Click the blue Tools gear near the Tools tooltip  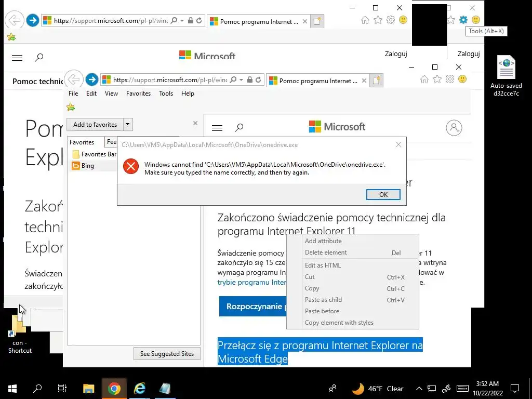[463, 20]
